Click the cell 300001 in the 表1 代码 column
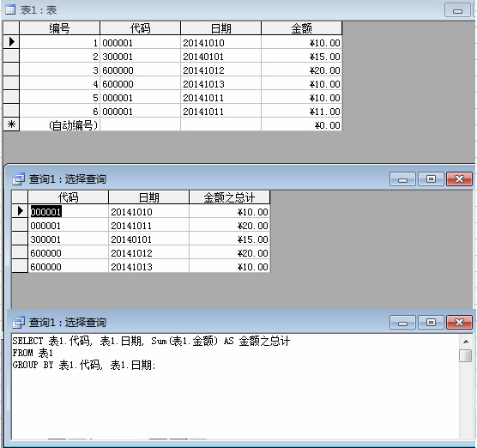Screen dimensions: 477x448 [140, 57]
